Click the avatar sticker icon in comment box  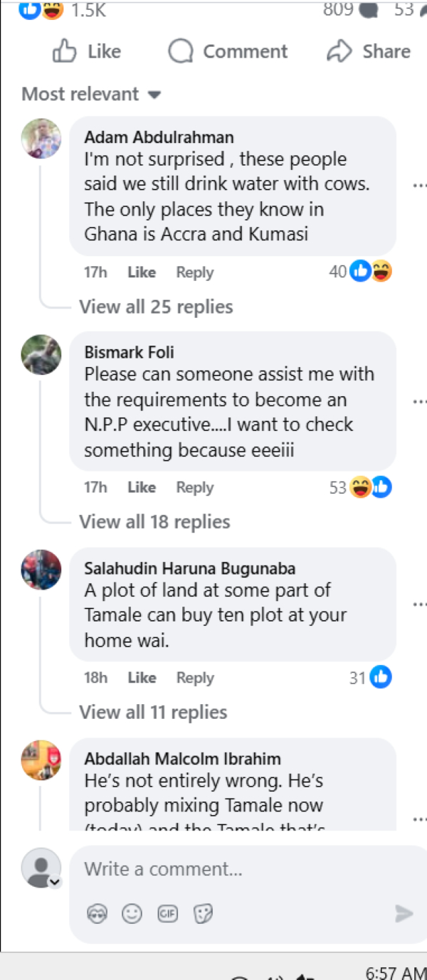coord(96,914)
